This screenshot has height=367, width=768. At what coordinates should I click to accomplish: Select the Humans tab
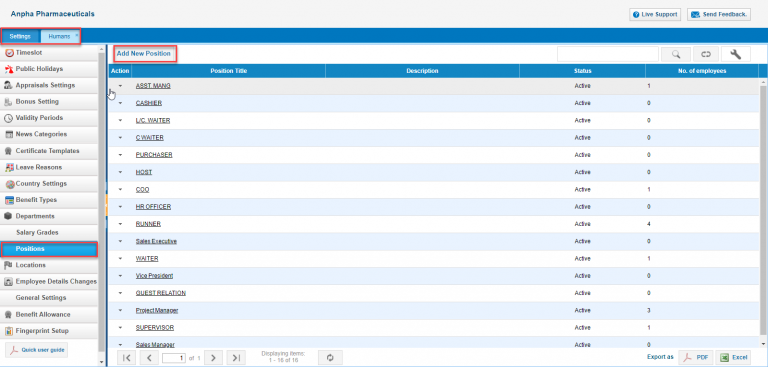(60, 36)
